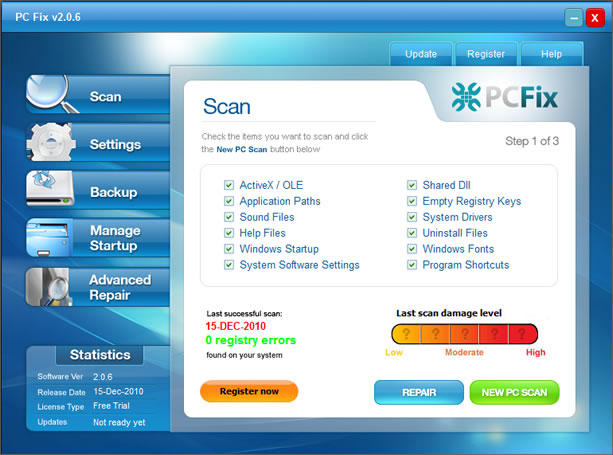Click the New PC Scan bold text

[242, 149]
